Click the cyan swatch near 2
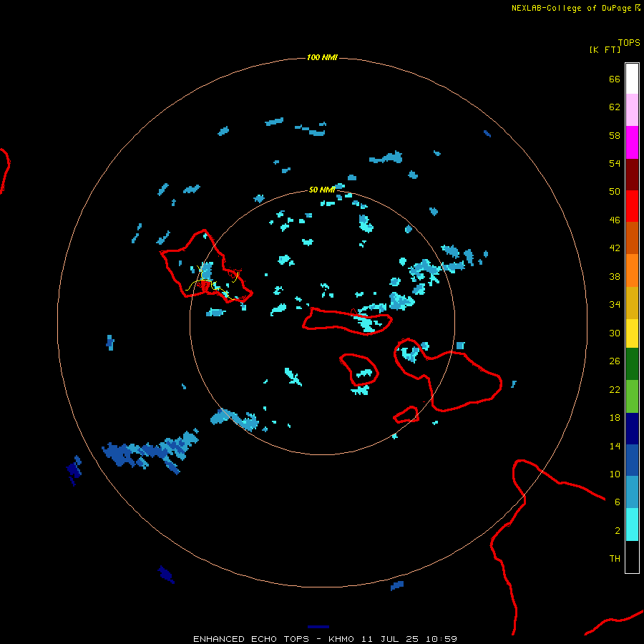The height and width of the screenshot is (644, 644). [632, 525]
